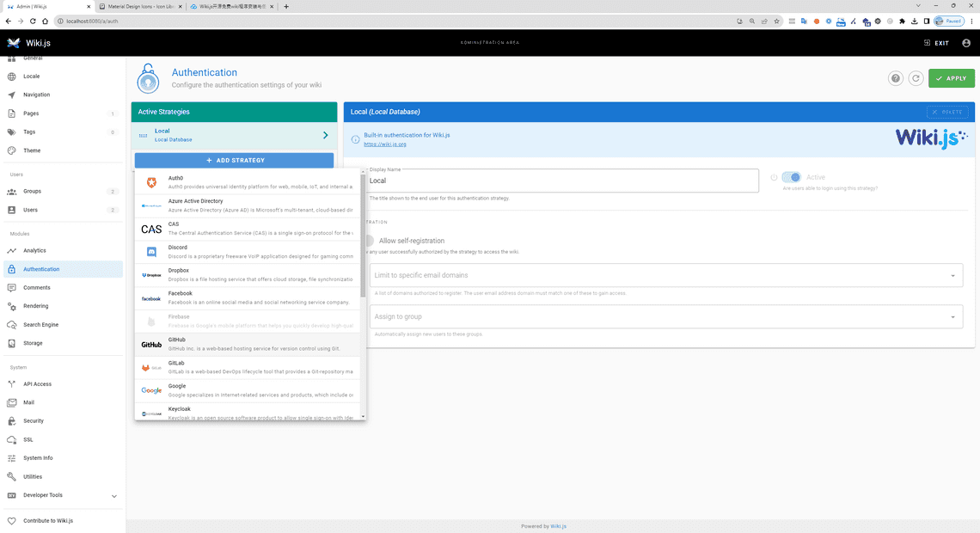Click the refresh icon beside Apply
The width and height of the screenshot is (980, 533).
916,78
